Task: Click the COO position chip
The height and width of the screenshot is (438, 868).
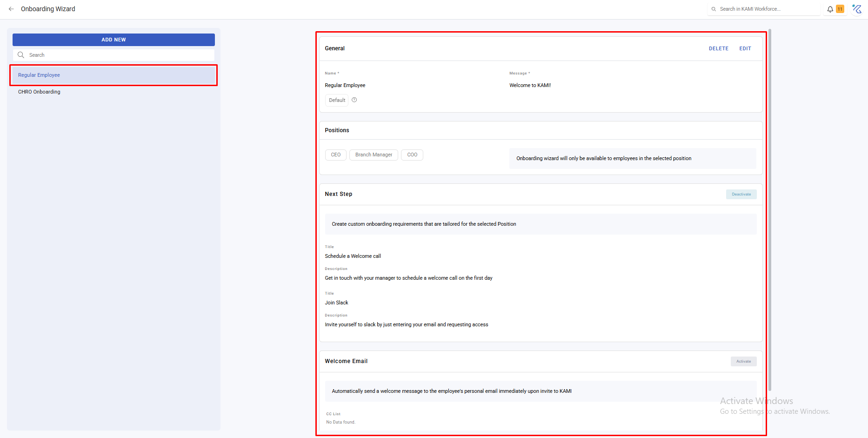Action: pos(412,155)
